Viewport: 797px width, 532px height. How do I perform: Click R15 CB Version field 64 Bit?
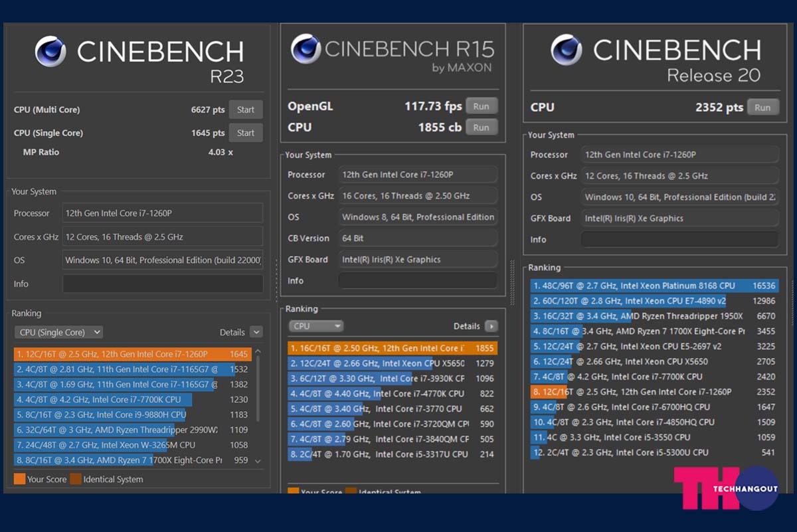tap(418, 238)
